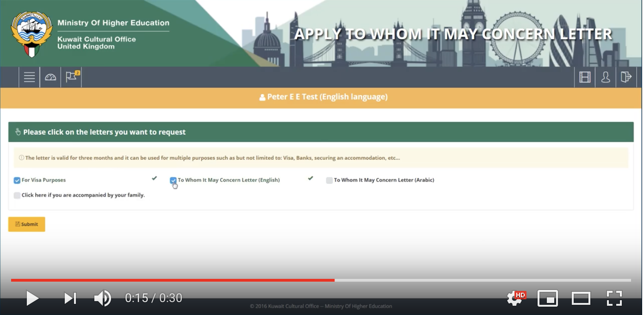Click 'Ministry Of Higher Education' header text
Viewport: 644px width, 315px height.
(113, 23)
